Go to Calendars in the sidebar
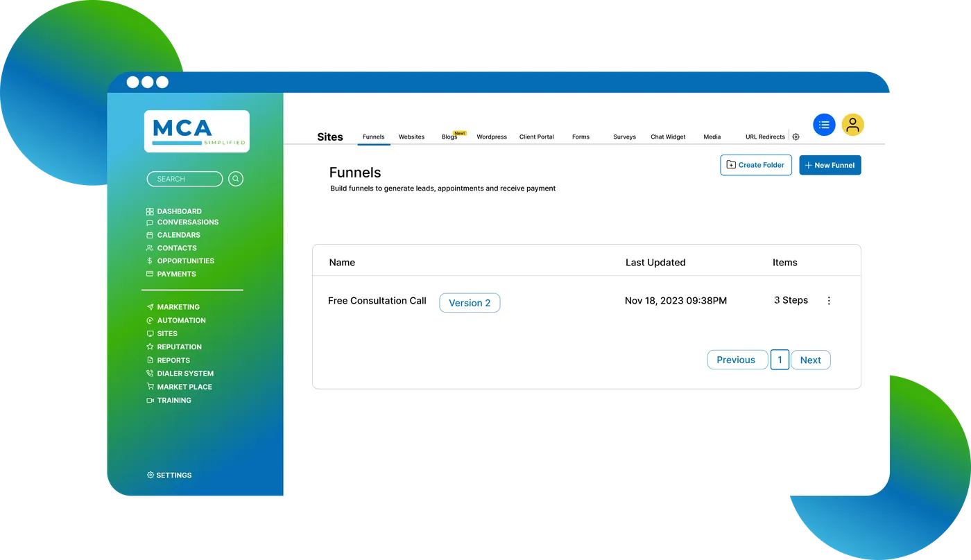This screenshot has height=560, width=971. [173, 235]
